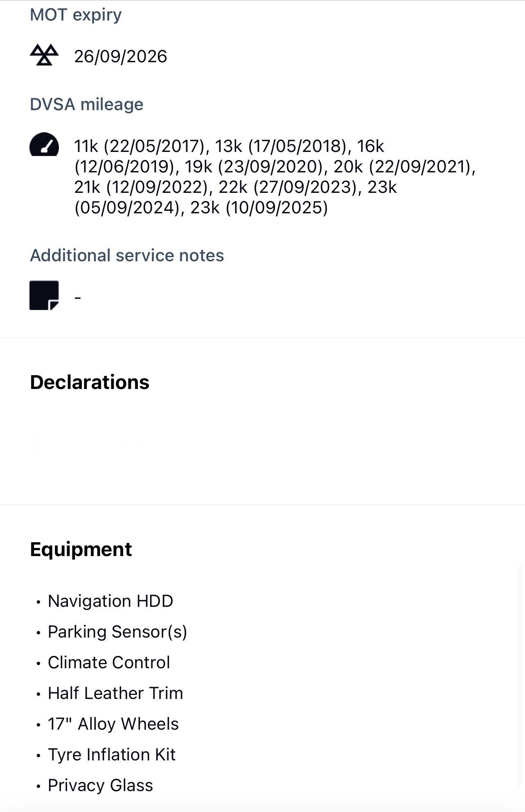Select the MOT expiry date 26/09/2026
This screenshot has width=525, height=812.
120,57
